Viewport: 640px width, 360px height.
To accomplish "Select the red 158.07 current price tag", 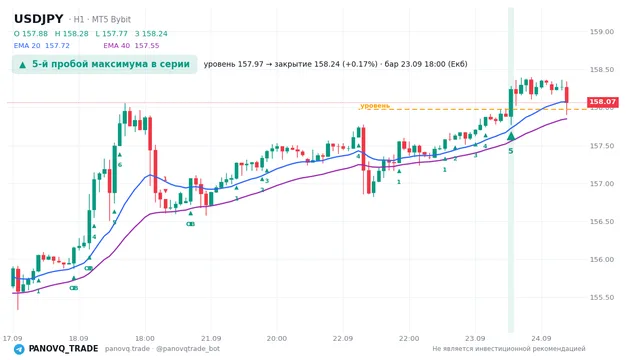I will [x=602, y=102].
